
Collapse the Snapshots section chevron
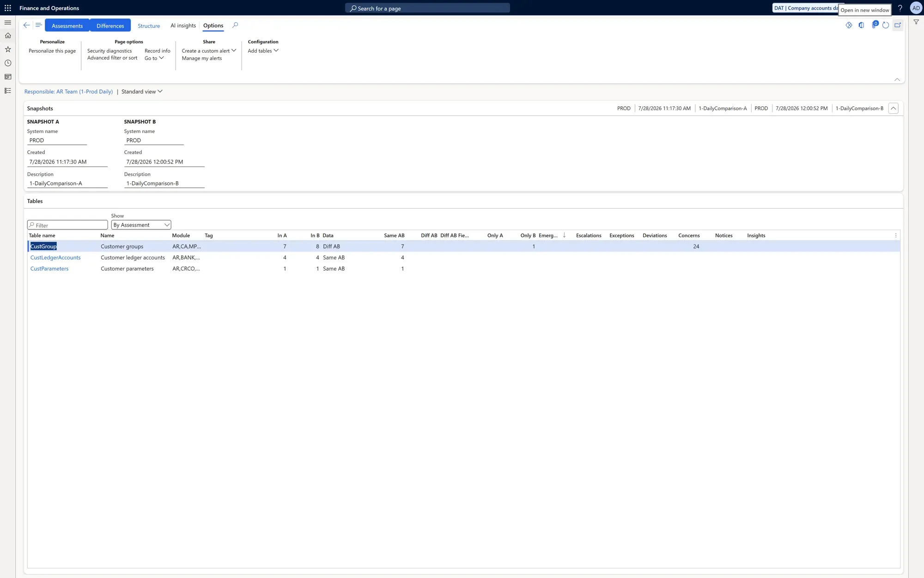pyautogui.click(x=894, y=108)
